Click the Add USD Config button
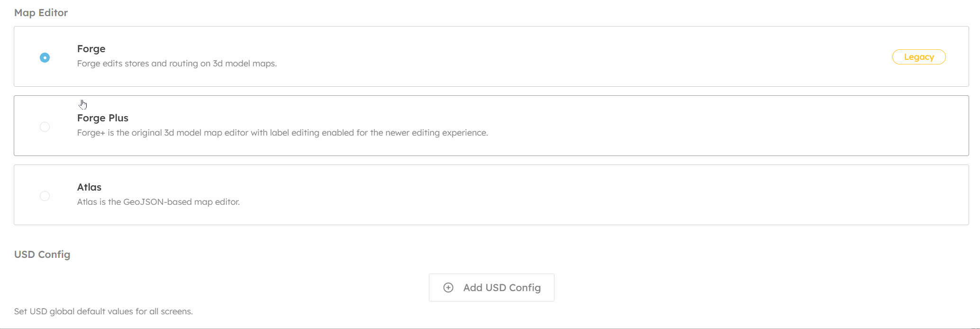 pos(491,287)
